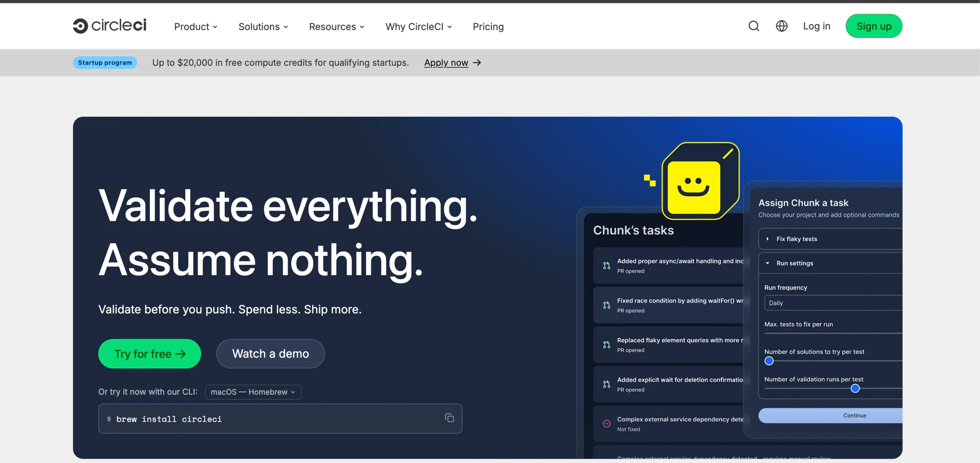Screen dimensions: 980x463
Task: Click the Log in link
Action: coord(817,26)
